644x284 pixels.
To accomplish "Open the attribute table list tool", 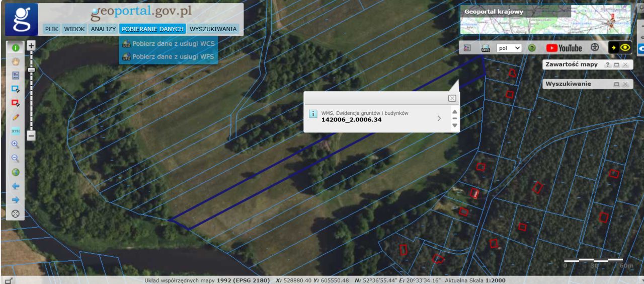I will click(x=15, y=76).
